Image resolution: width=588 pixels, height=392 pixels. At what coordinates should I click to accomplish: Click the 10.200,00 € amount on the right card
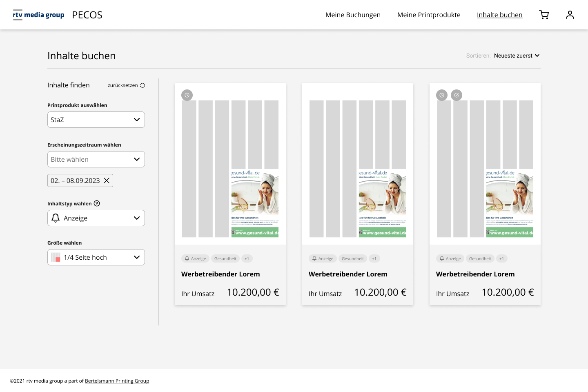(x=508, y=292)
